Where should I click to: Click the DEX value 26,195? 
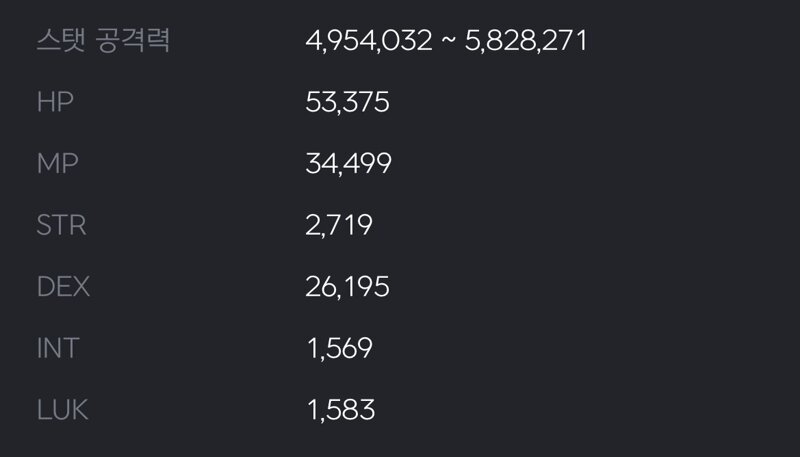pyautogui.click(x=347, y=287)
